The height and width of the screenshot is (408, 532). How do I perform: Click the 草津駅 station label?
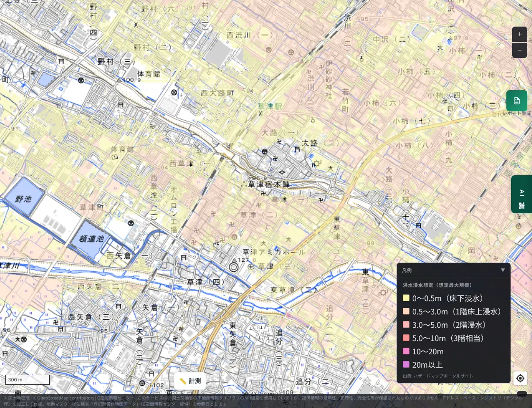(x=270, y=106)
